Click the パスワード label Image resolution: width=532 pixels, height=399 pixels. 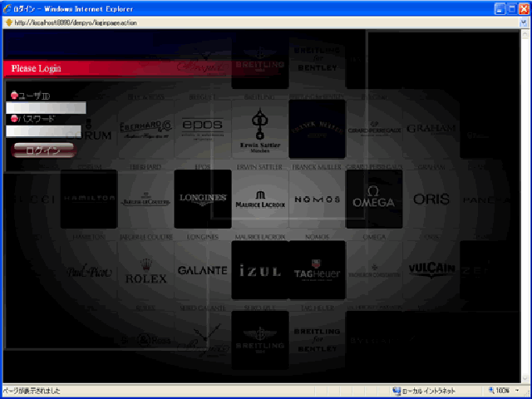pos(36,119)
